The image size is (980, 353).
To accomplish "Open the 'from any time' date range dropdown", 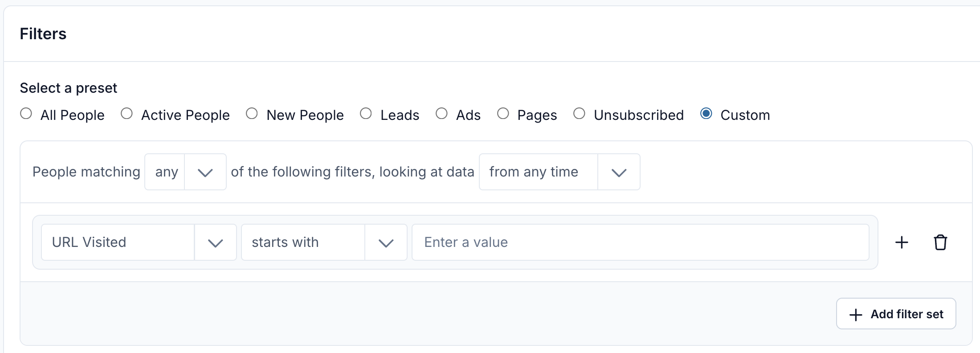I will pos(559,172).
